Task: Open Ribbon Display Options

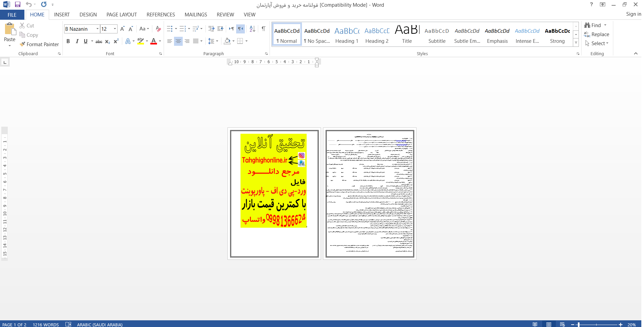Action: (603, 4)
